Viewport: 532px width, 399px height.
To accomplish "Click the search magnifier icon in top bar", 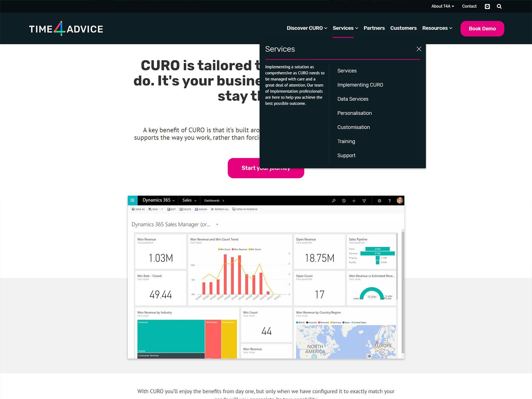I will pos(499,6).
